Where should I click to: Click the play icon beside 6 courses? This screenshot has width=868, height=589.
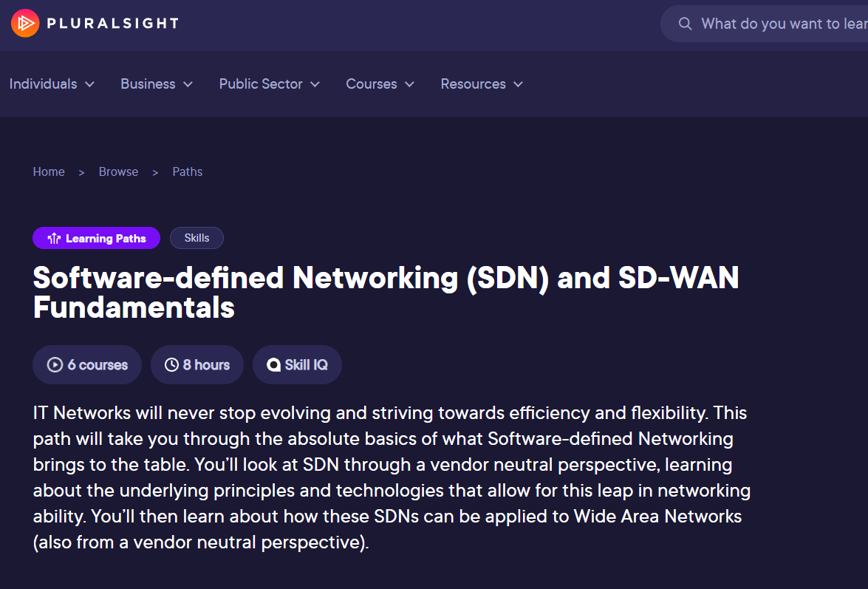pyautogui.click(x=55, y=364)
